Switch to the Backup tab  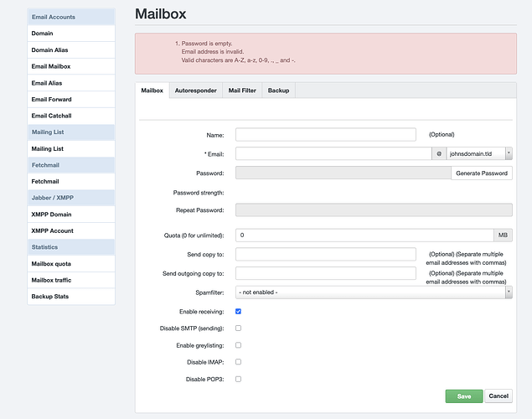click(278, 91)
